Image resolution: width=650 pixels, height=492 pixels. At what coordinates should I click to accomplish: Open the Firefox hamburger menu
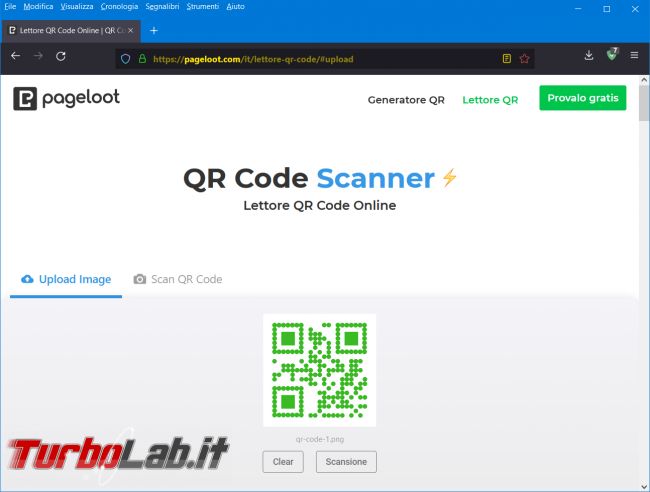point(634,55)
